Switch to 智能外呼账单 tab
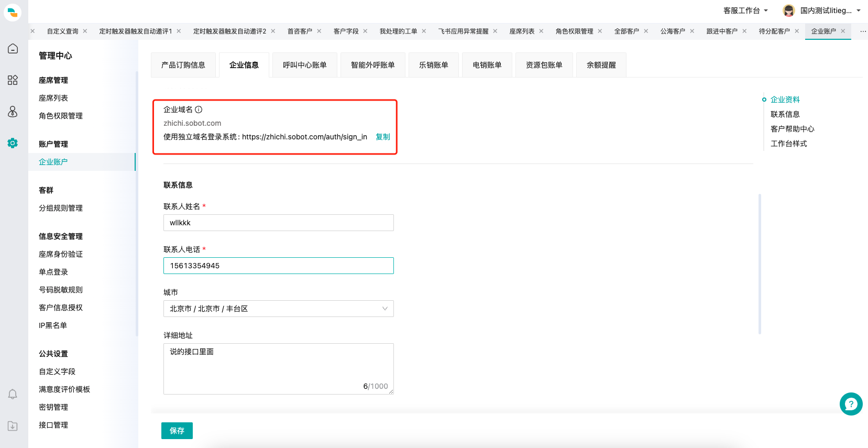 pos(373,65)
